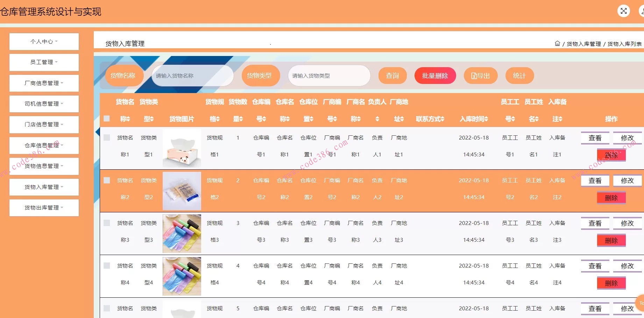Open the 个人中心 sidebar menu
The height and width of the screenshot is (318, 644).
[x=44, y=41]
